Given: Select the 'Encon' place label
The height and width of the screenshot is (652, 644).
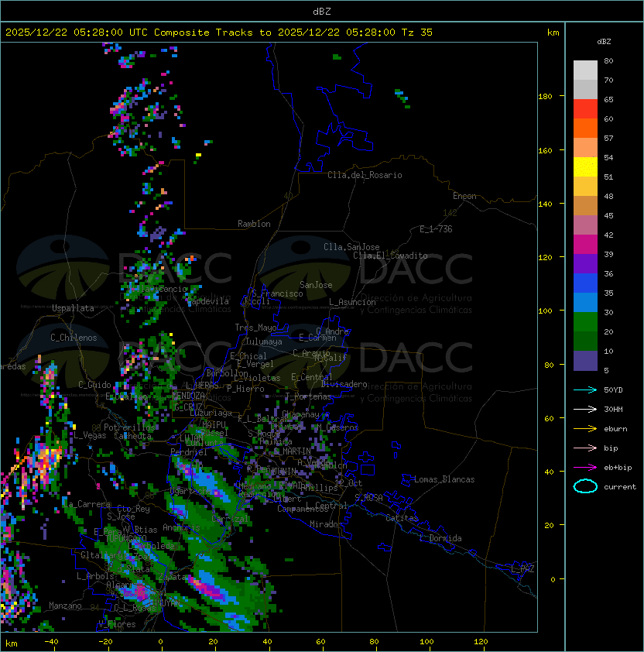Looking at the screenshot, I should pos(464,196).
